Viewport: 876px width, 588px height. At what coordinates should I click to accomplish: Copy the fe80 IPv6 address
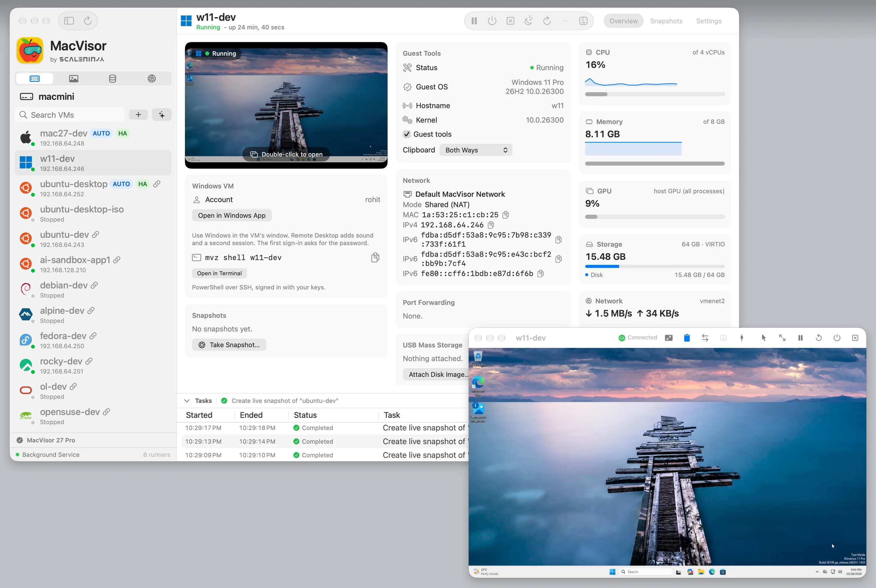coord(540,274)
